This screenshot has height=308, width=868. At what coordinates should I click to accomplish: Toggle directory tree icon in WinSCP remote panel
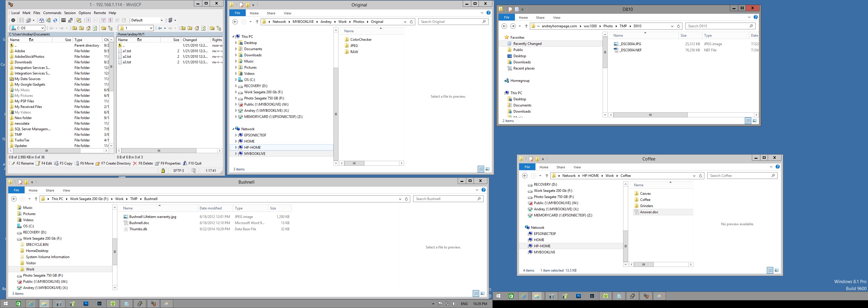tap(219, 28)
